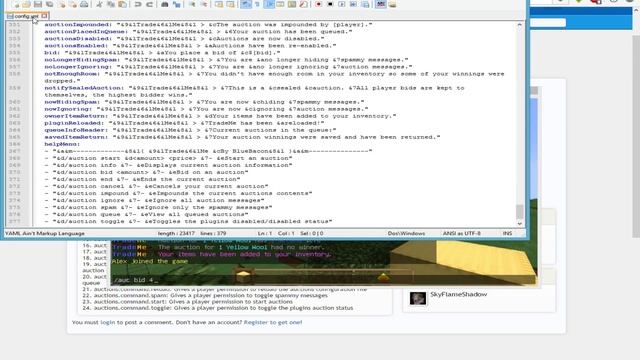Print the document with the printer icon
Screen dimensions: 640x360
(x=84, y=4)
